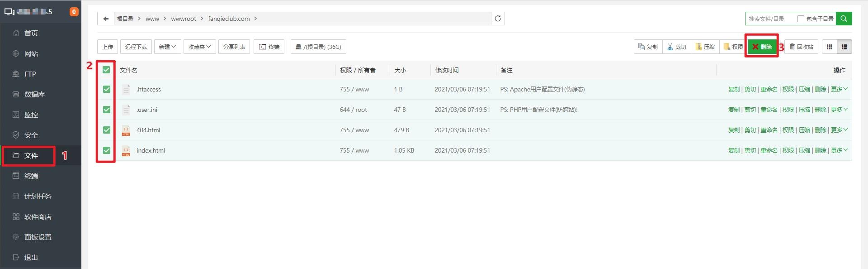Click the index.html file name

tap(151, 150)
